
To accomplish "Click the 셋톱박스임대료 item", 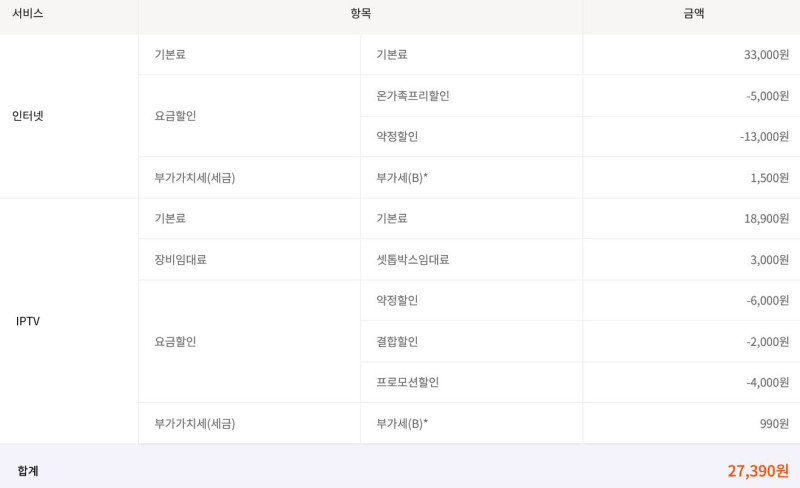I will point(413,260).
